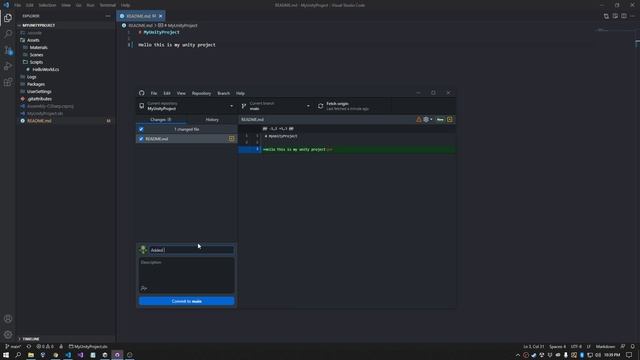Open .gitattributes file in Explorer
The image size is (640, 360).
[x=40, y=99]
